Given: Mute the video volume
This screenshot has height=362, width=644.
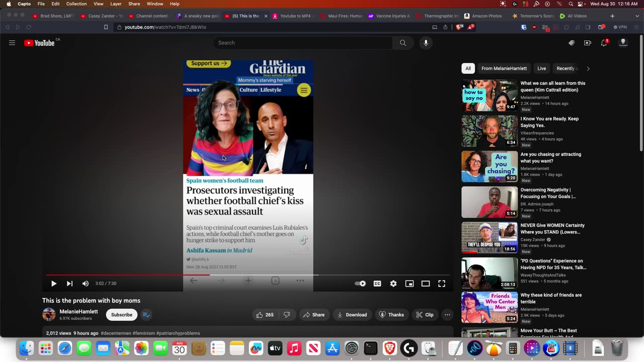Looking at the screenshot, I should 86,284.
